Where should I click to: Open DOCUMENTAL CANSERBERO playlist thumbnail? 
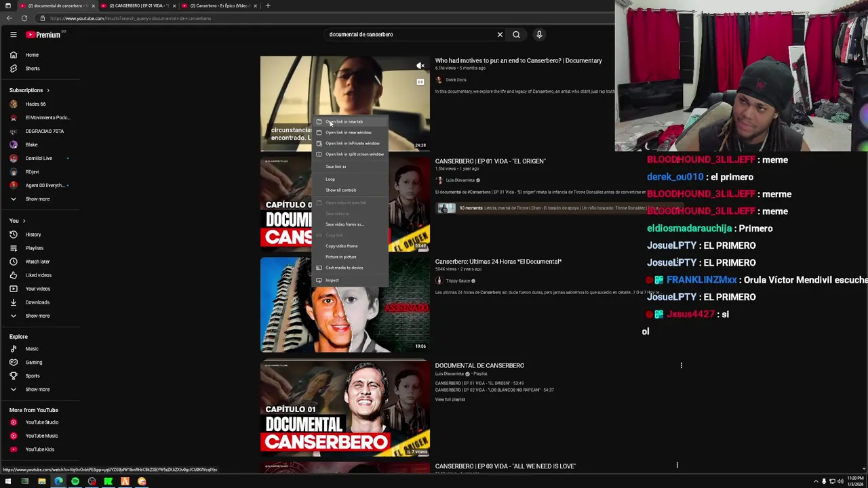click(x=344, y=408)
